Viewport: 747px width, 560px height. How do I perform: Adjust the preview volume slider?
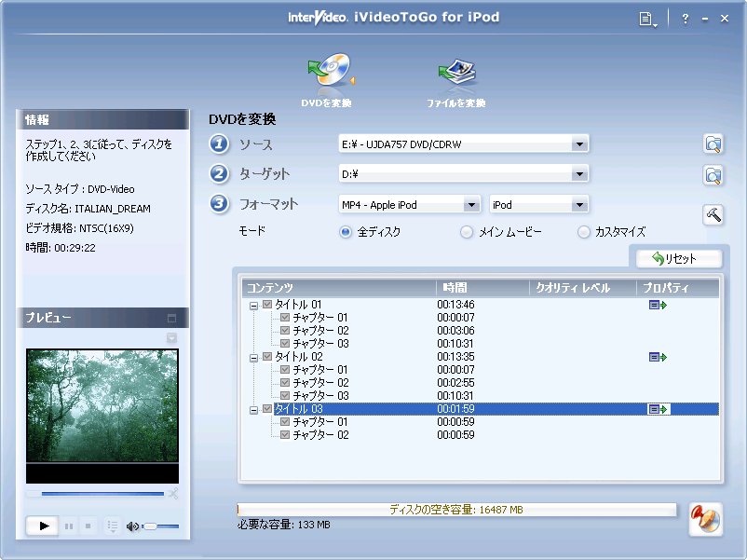point(161,526)
